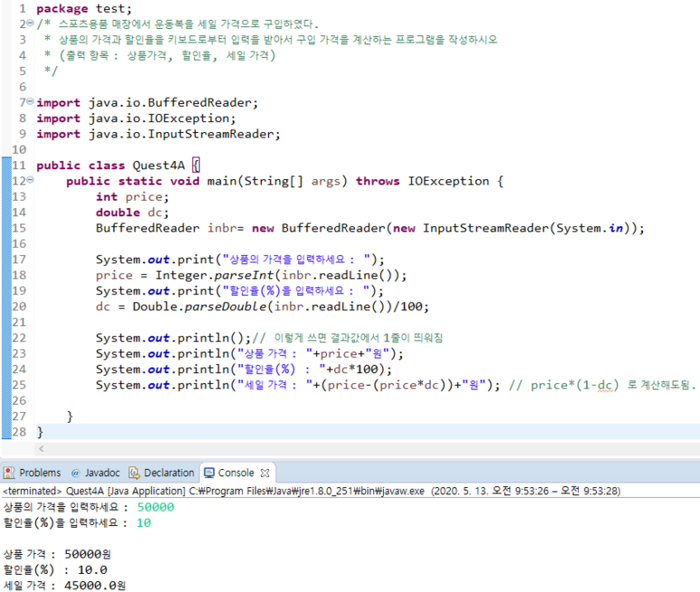Click Integer.parseInt call on line 18
This screenshot has width=700, height=592.
[281, 275]
